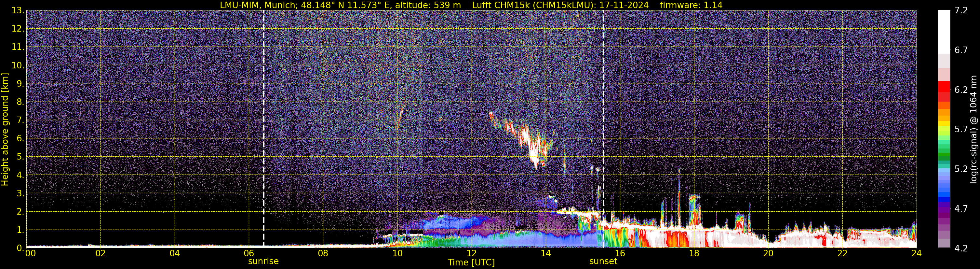This screenshot has width=980, height=269.
Task: Pick the deep blue band of the colorbar
Action: (944, 199)
